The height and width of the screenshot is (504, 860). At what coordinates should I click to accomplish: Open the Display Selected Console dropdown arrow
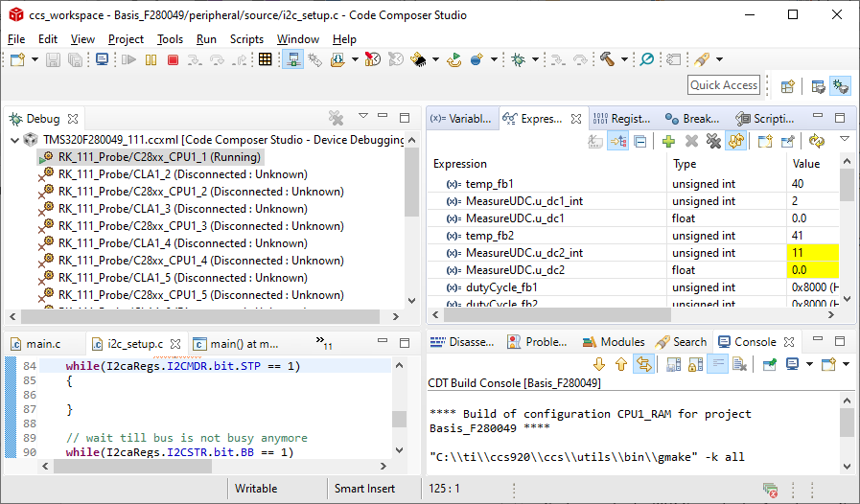click(809, 364)
